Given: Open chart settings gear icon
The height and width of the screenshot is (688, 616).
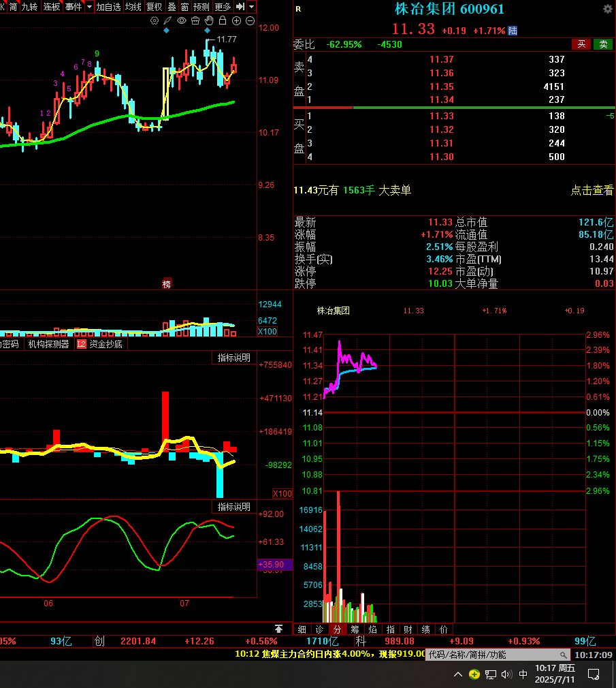Looking at the screenshot, I should [155, 20].
